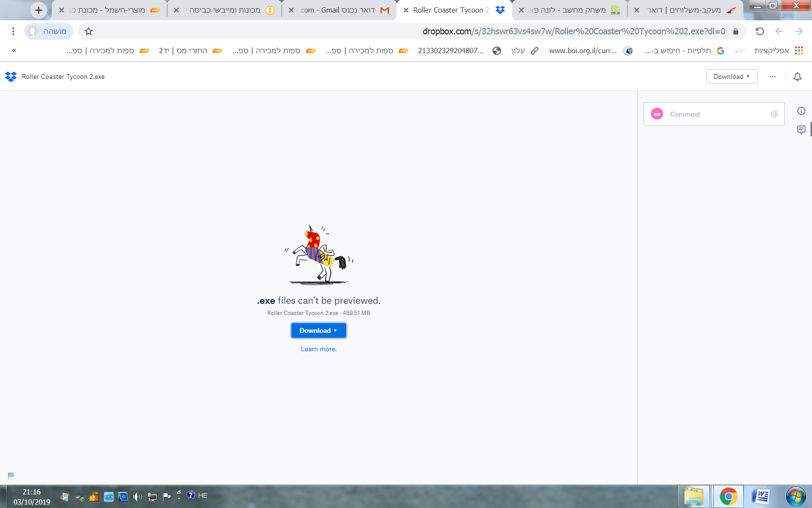View site security lock info
This screenshot has height=508, width=812.
click(x=736, y=31)
